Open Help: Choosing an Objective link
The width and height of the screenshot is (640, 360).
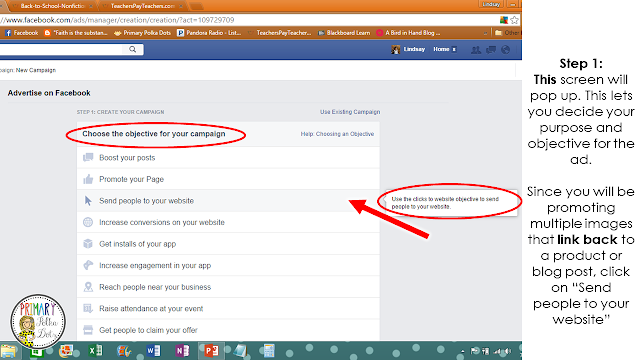click(x=337, y=134)
